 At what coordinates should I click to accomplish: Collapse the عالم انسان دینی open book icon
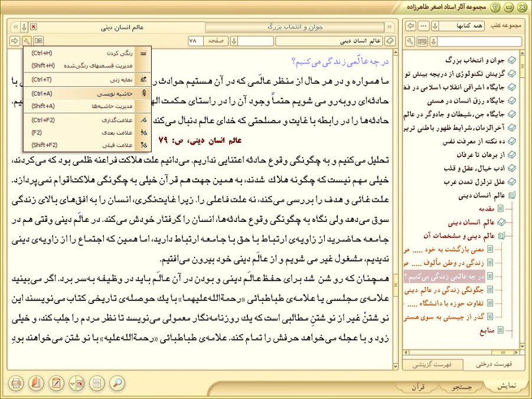(512, 195)
